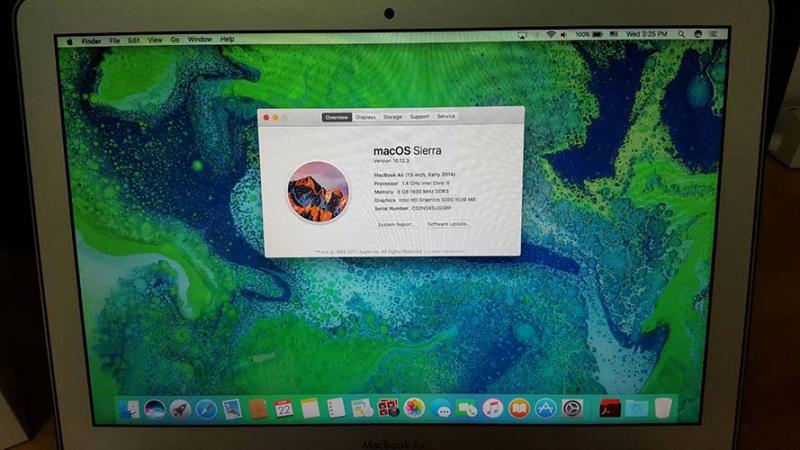Click the volume speaker menu bar icon
This screenshot has width=800, height=450.
563,35
